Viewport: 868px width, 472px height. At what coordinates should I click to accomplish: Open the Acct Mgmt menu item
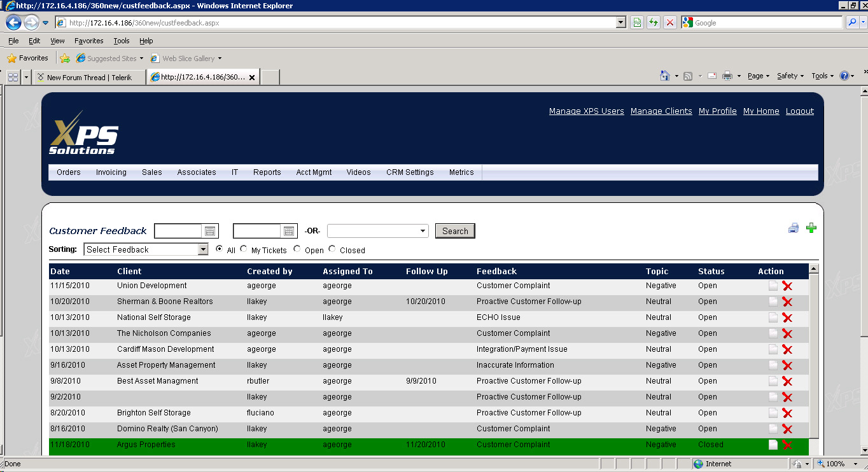pyautogui.click(x=314, y=172)
